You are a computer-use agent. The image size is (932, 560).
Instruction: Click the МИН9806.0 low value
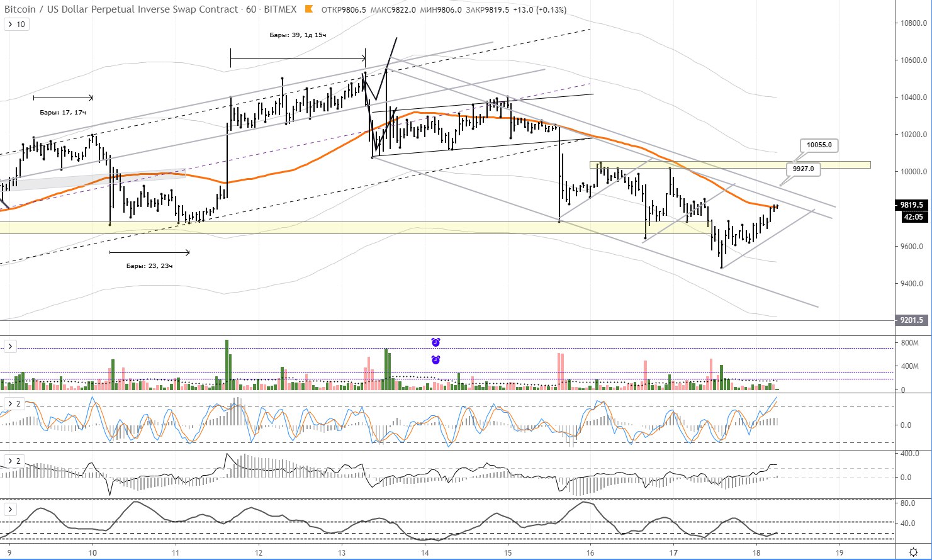pyautogui.click(x=441, y=10)
